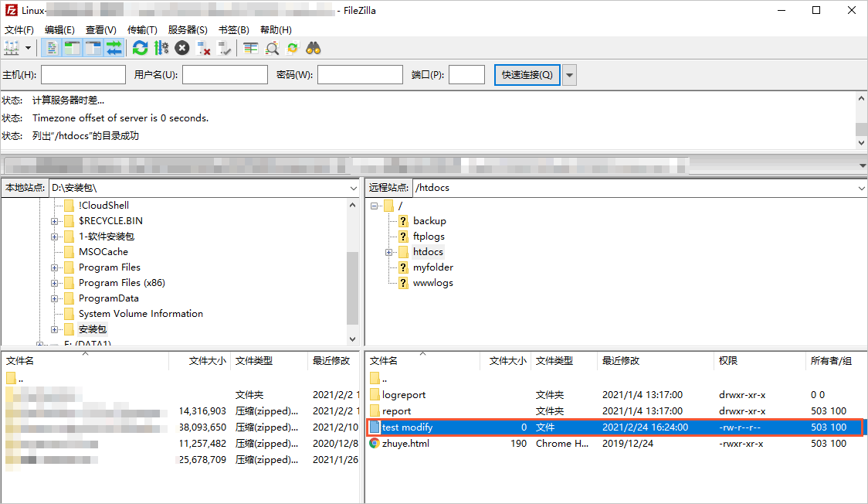868x504 pixels.
Task: Toggle transfer queue display
Action: [114, 48]
